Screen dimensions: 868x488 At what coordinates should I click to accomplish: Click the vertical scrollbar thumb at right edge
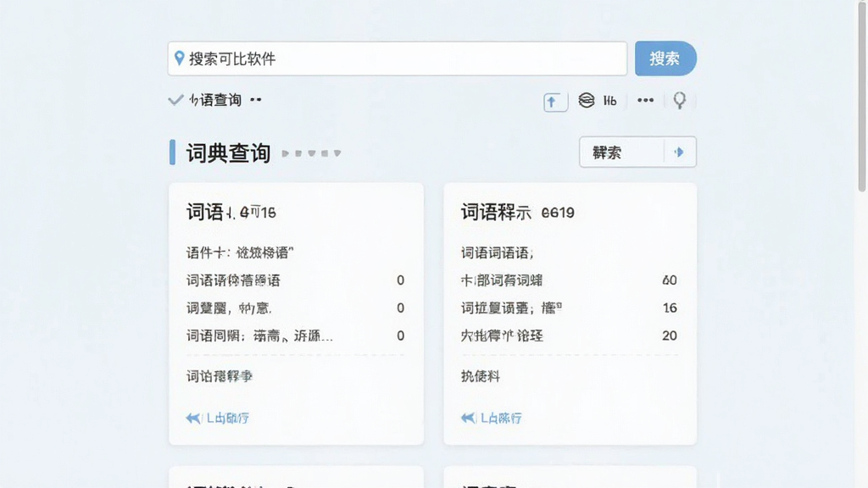pyautogui.click(x=862, y=96)
